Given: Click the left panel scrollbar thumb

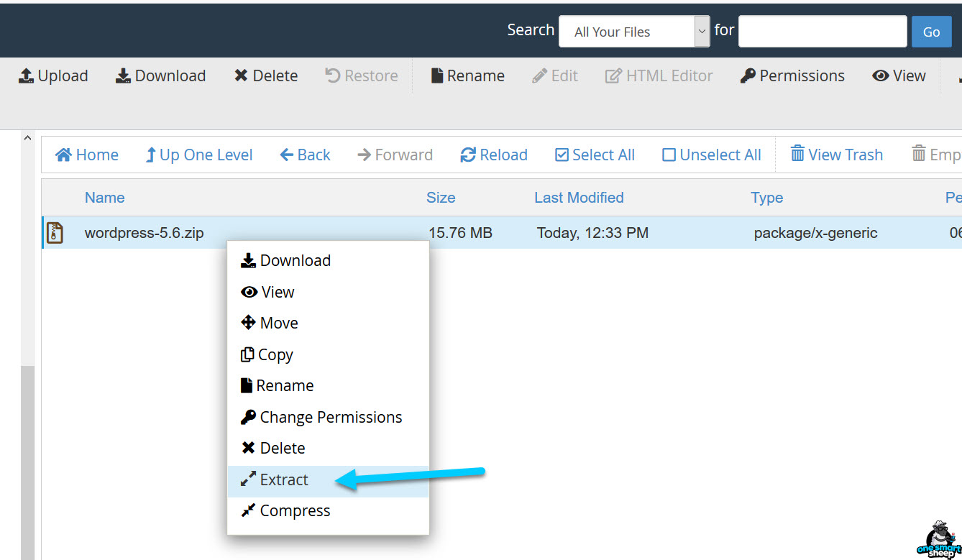Looking at the screenshot, I should pyautogui.click(x=27, y=462).
